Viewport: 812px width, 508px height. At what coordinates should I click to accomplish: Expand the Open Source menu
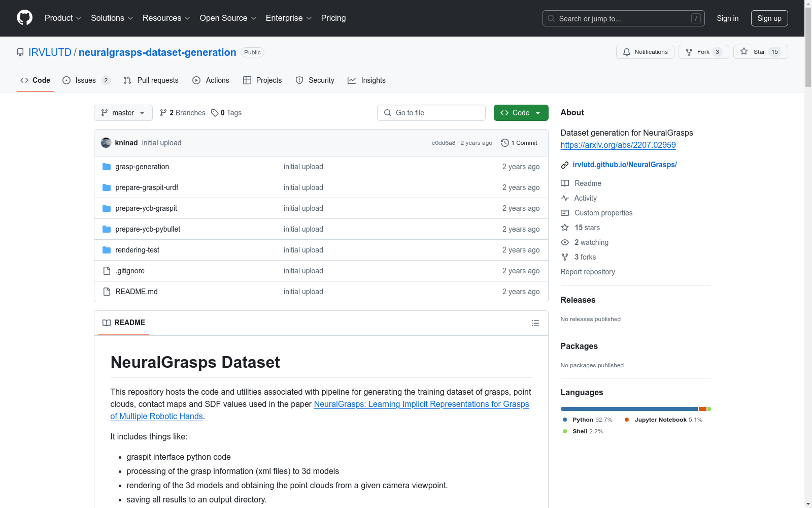[x=228, y=18]
